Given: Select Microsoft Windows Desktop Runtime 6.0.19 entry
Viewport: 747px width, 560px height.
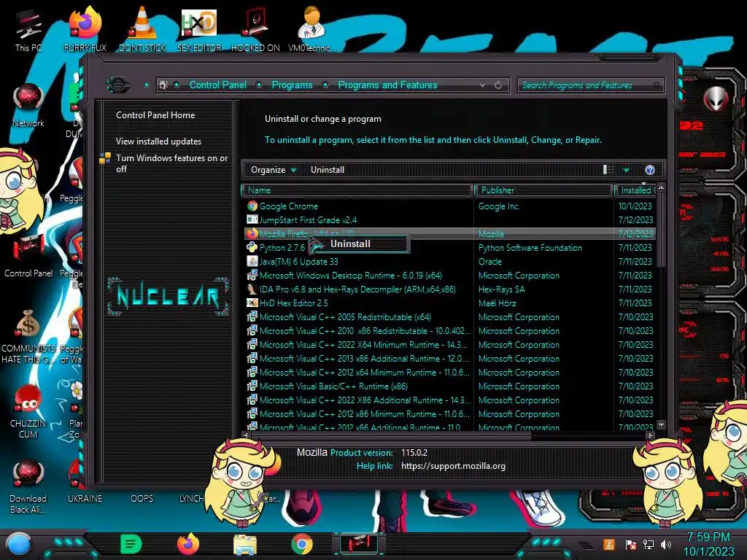Looking at the screenshot, I should coord(351,275).
